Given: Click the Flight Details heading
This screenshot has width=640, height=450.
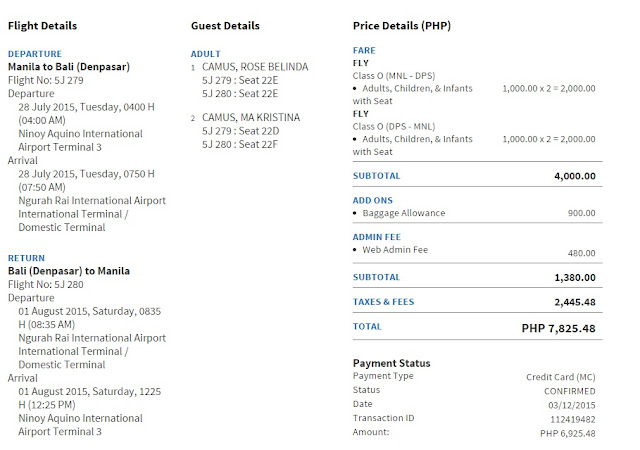Looking at the screenshot, I should [x=42, y=26].
